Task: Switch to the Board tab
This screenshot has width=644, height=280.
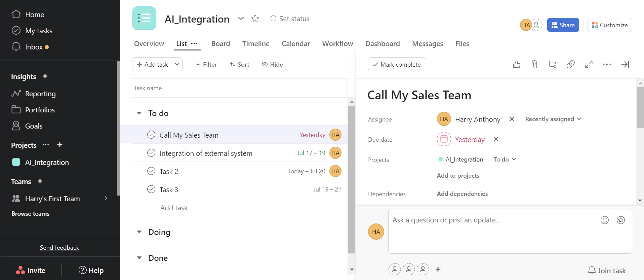Action: tap(220, 44)
